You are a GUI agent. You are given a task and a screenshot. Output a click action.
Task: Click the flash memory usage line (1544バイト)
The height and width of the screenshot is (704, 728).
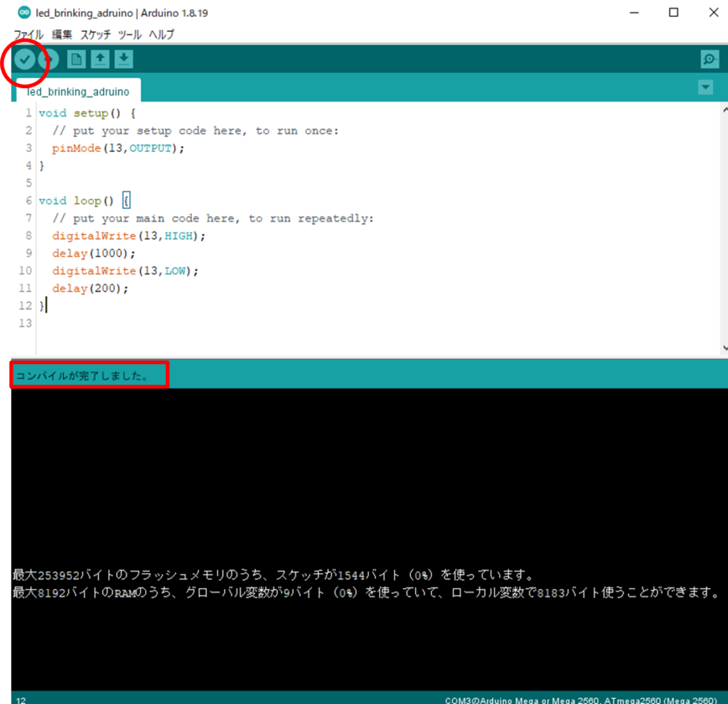[274, 575]
